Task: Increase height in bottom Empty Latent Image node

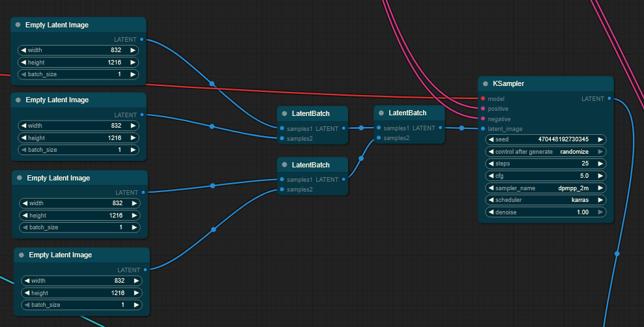Action: tap(136, 293)
